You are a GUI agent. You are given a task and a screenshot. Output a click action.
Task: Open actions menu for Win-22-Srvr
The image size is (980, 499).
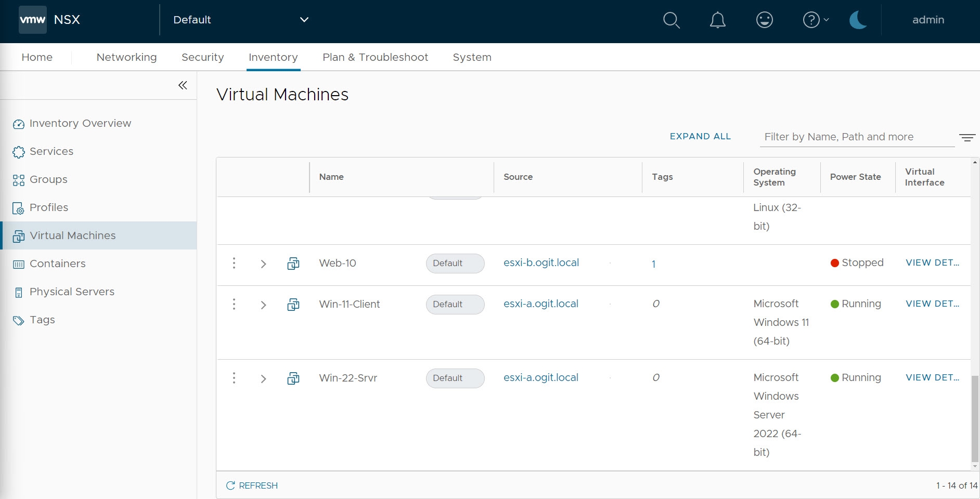click(x=234, y=378)
